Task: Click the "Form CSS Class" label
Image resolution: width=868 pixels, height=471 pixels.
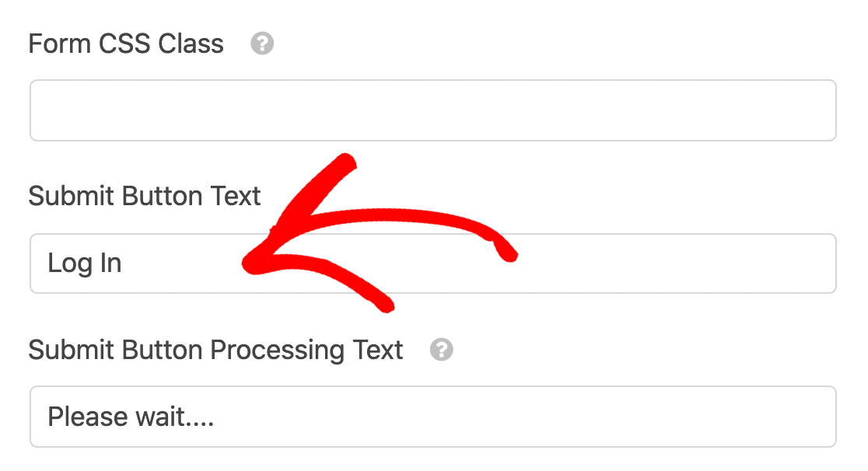Action: pos(126,44)
